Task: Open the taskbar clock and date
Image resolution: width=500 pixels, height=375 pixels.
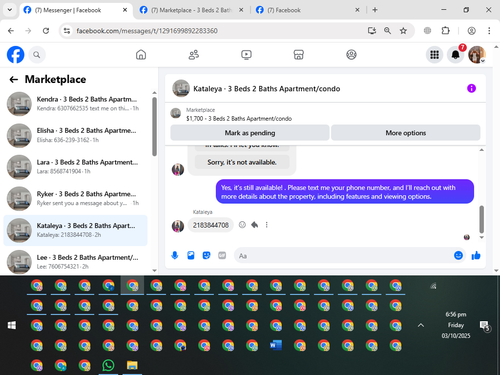Action: 456,325
